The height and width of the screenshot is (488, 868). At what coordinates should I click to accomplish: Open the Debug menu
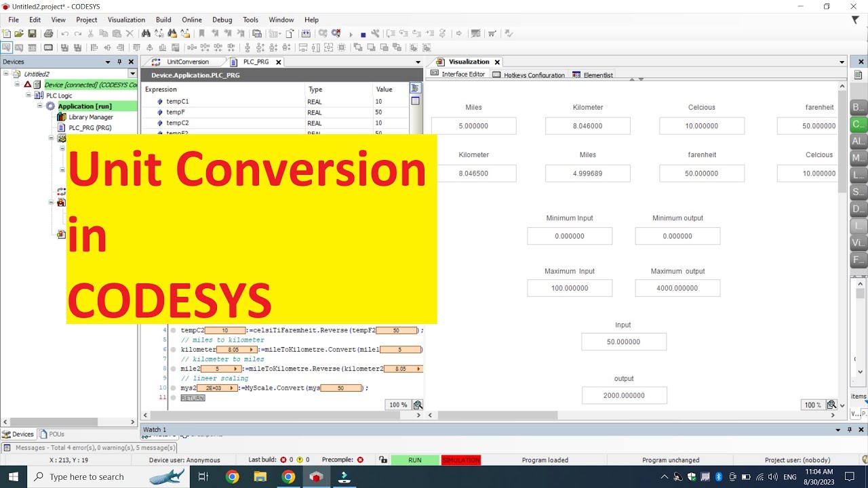pyautogui.click(x=222, y=20)
